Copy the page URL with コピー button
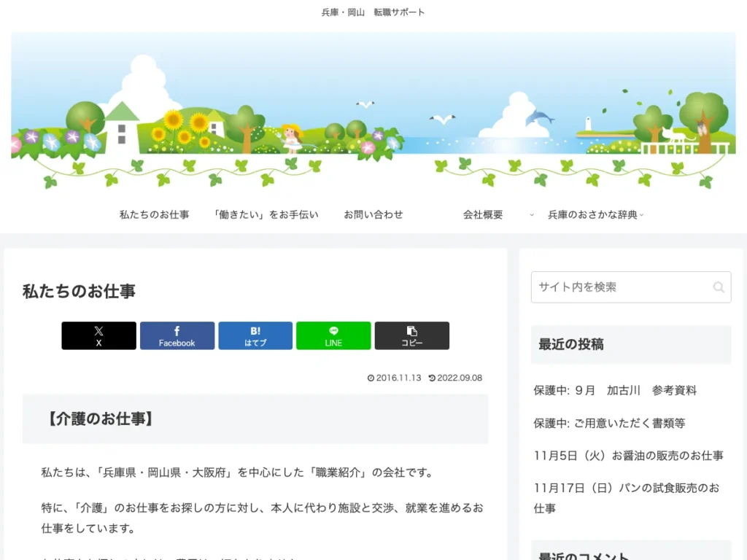The height and width of the screenshot is (560, 747). [412, 335]
